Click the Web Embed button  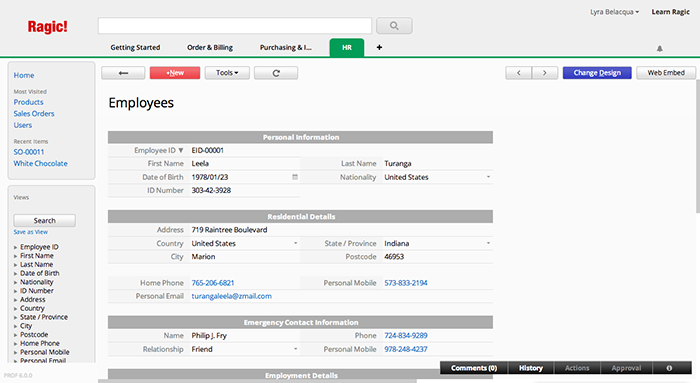[666, 73]
